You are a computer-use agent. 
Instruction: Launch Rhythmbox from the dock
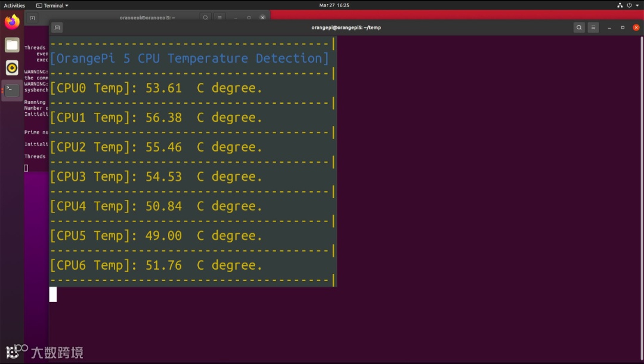tap(12, 68)
